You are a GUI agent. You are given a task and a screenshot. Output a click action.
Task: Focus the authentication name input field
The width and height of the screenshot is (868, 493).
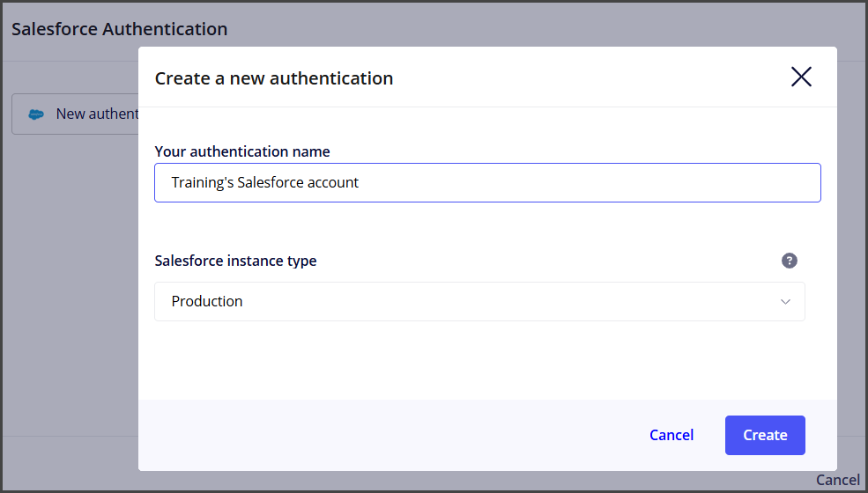click(487, 182)
